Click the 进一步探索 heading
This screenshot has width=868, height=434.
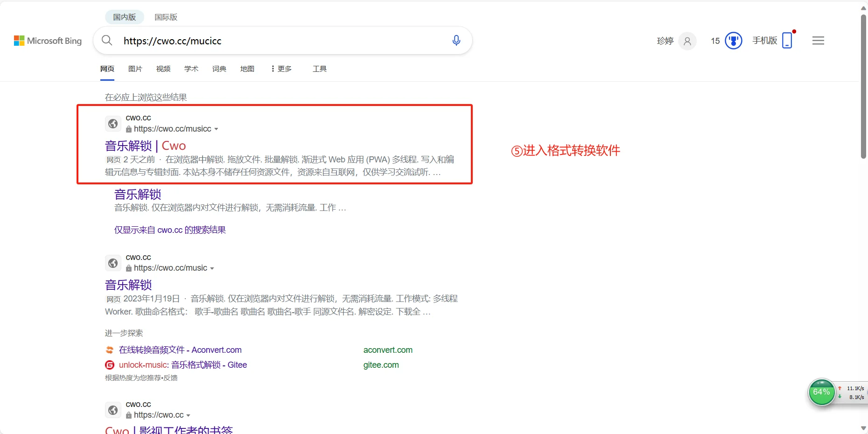(124, 333)
